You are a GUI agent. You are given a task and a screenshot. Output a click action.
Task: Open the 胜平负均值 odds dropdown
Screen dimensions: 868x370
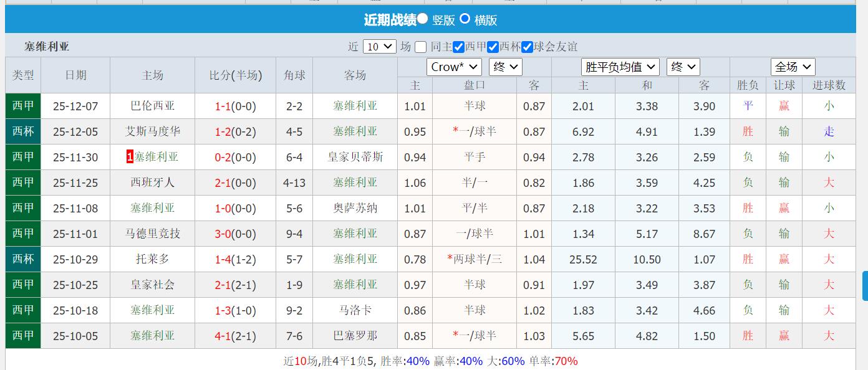620,67
